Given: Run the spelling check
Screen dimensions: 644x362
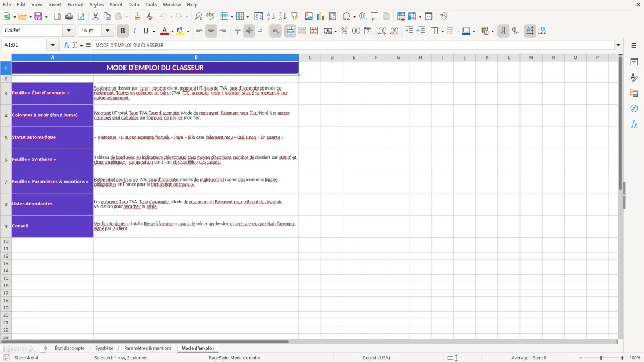Looking at the screenshot, I should coord(210,17).
